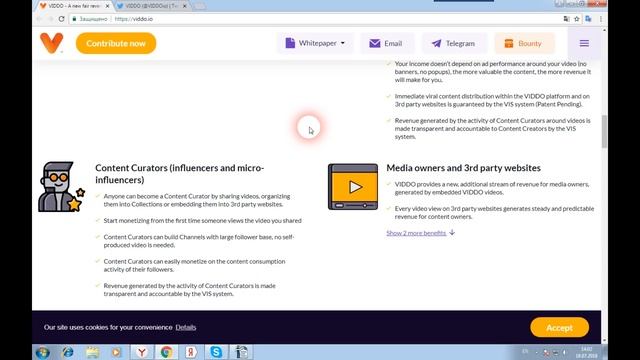Click the Email button
640x360 pixels.
[x=386, y=43]
